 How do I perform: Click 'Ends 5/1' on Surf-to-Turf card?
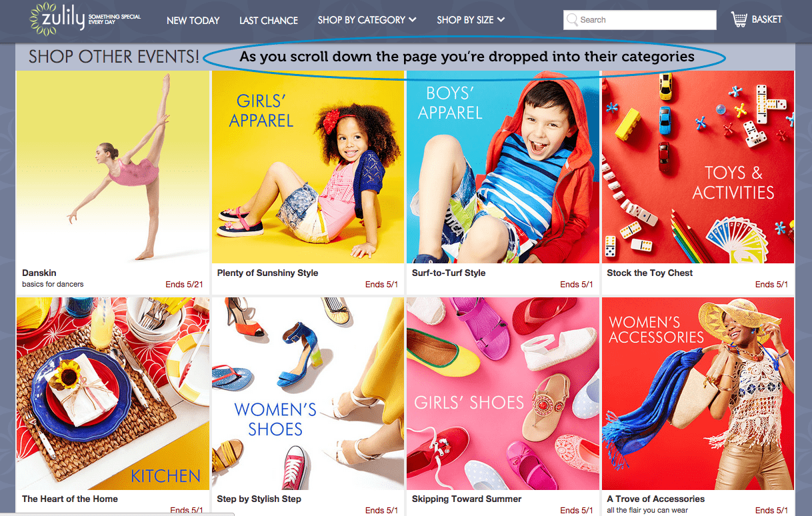(x=577, y=285)
